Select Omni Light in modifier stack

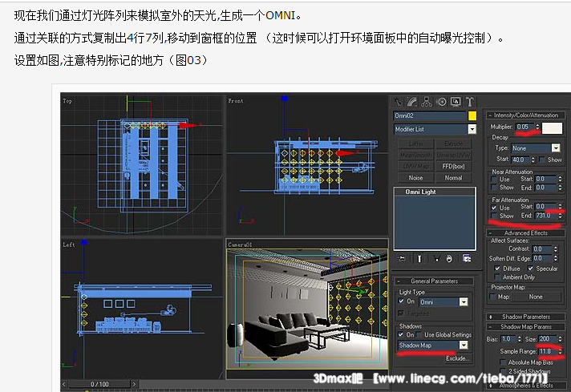click(x=435, y=192)
